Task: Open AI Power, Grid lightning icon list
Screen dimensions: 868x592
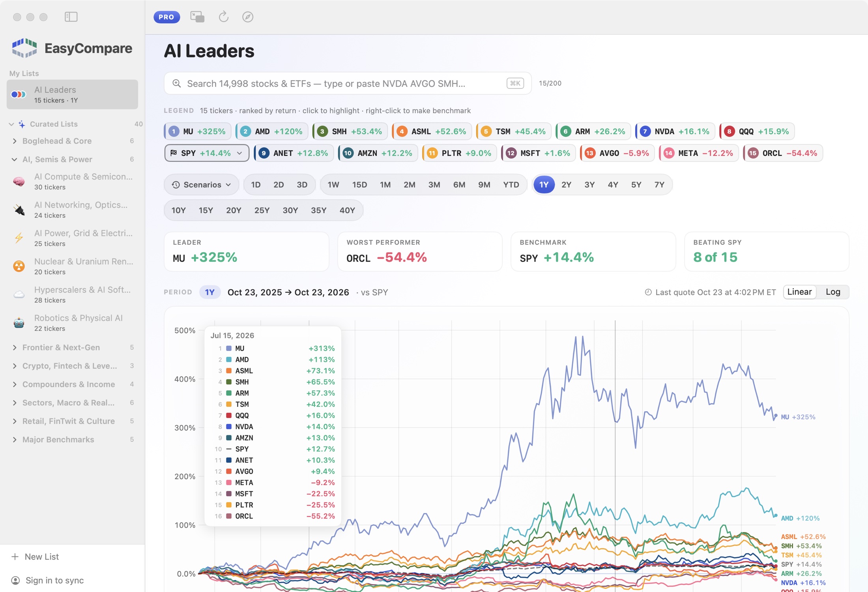Action: 19,238
